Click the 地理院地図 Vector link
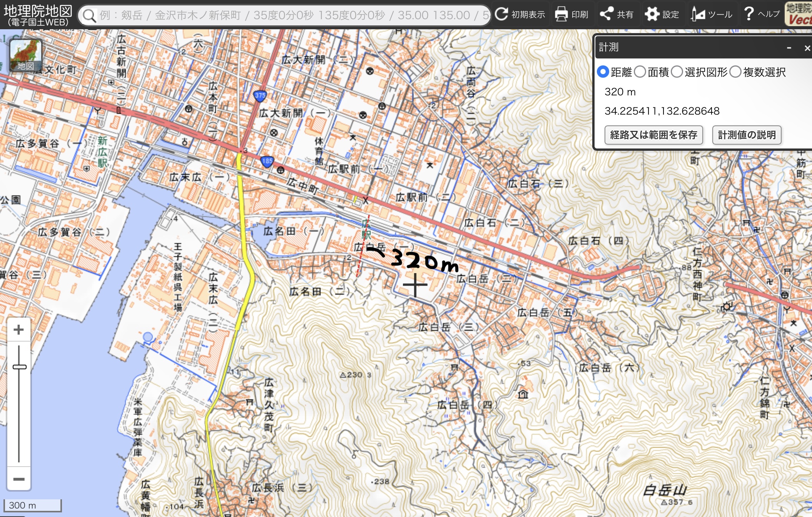 click(x=799, y=15)
